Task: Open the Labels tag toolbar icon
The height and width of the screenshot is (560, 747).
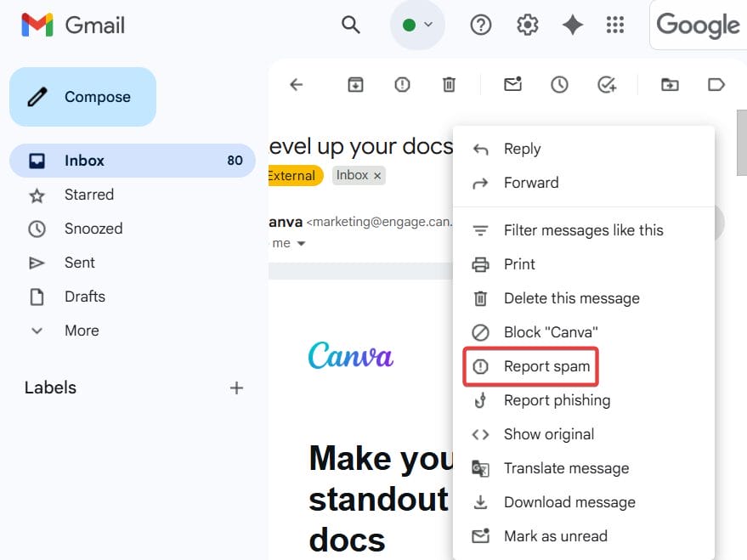Action: click(x=716, y=85)
